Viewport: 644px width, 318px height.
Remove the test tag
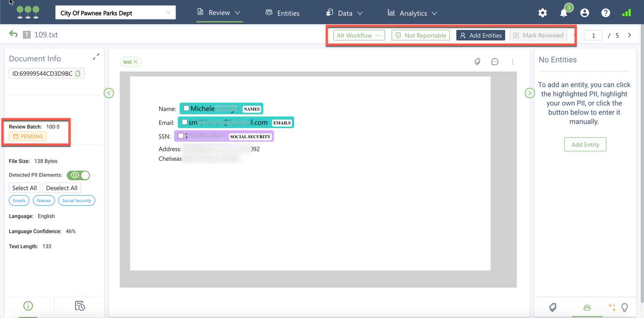(136, 62)
